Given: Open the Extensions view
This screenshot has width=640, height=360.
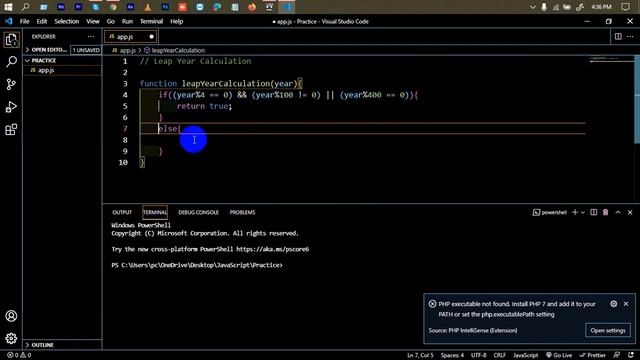Looking at the screenshot, I should (11, 130).
